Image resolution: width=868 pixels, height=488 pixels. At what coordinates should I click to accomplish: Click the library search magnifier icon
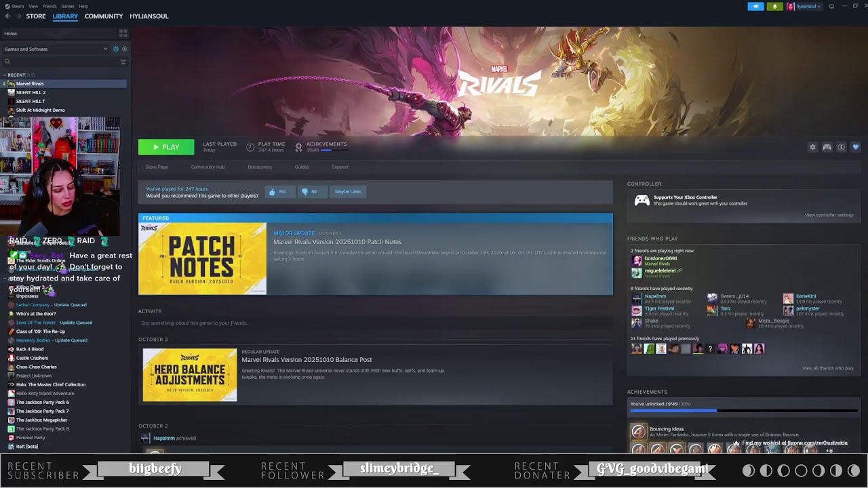7,62
